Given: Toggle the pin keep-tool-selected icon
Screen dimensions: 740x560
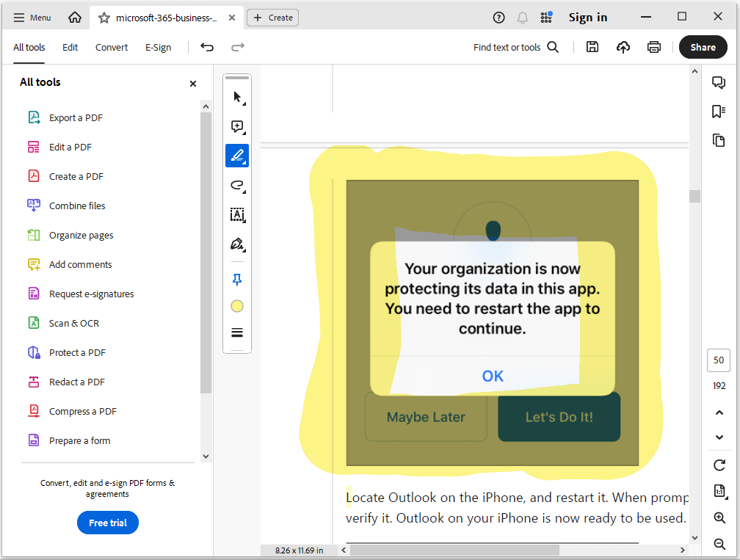Looking at the screenshot, I should tap(237, 280).
